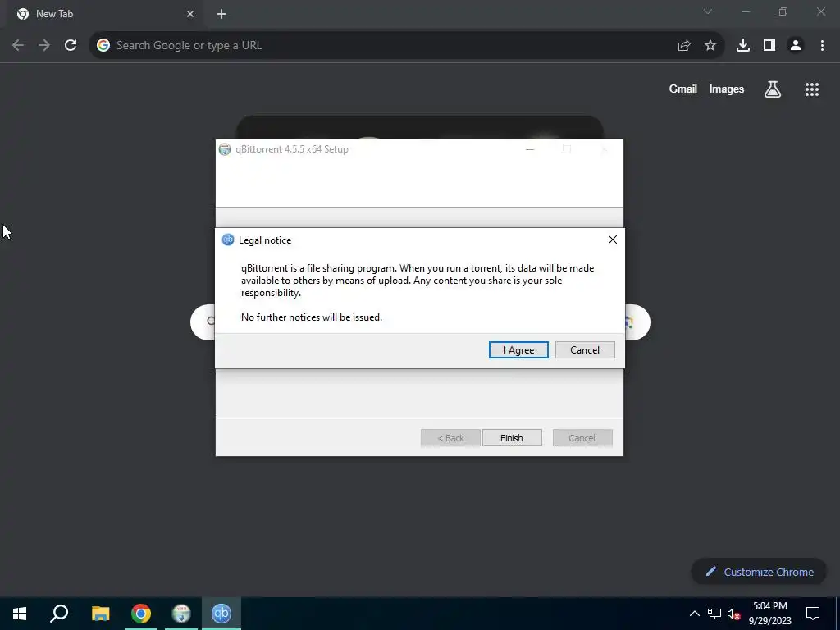
Task: Click Customize Chrome button
Action: point(759,572)
